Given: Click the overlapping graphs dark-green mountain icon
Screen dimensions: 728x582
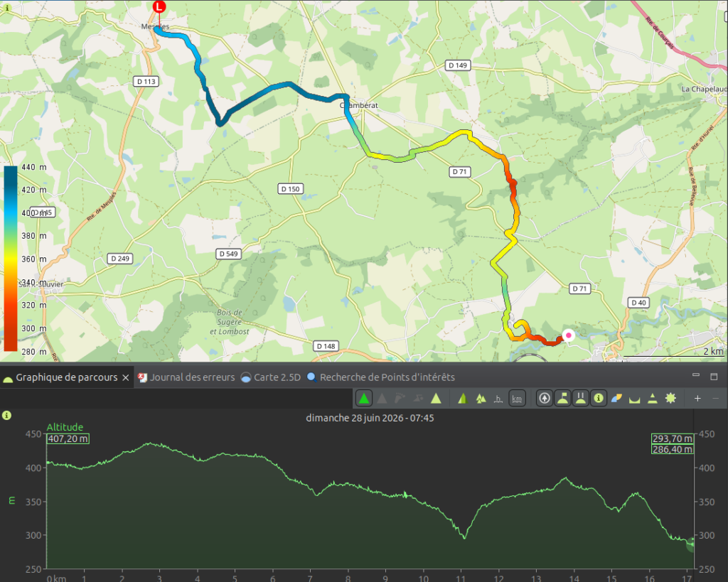Looking at the screenshot, I should click(x=462, y=398).
